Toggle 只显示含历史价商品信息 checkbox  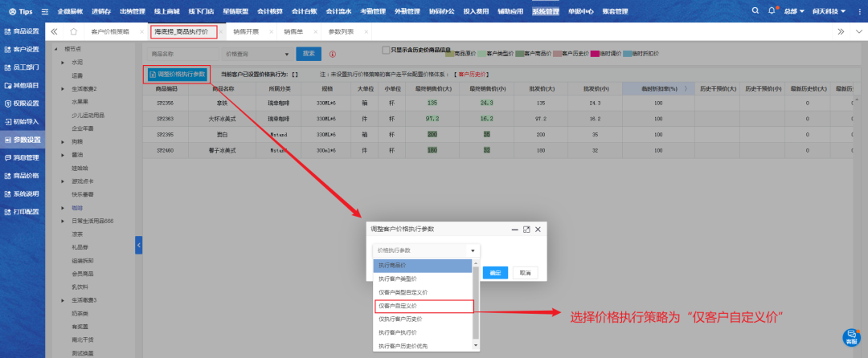coord(386,50)
